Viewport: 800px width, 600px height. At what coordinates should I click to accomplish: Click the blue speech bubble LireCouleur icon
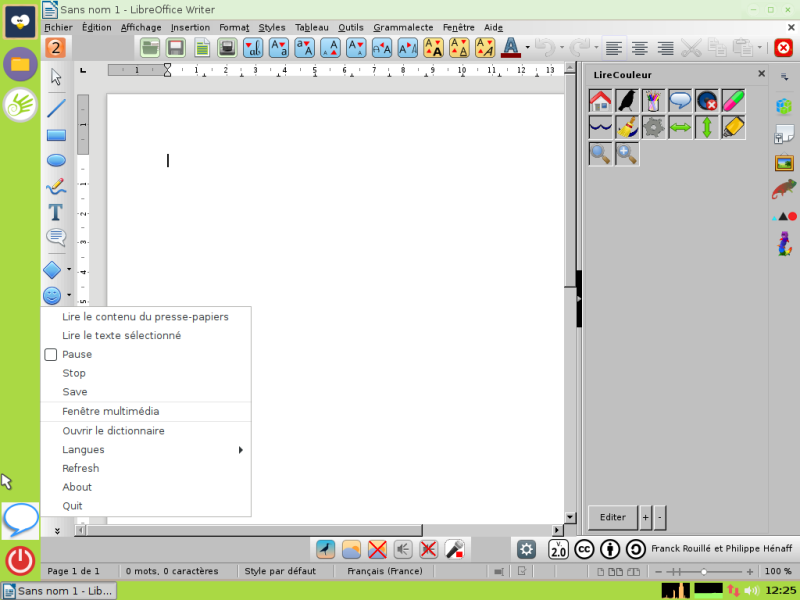pos(680,101)
